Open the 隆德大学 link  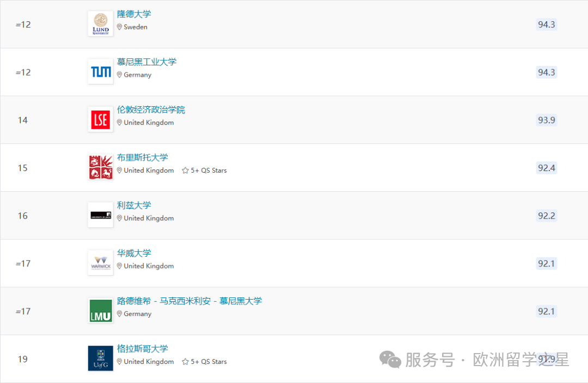tap(134, 14)
